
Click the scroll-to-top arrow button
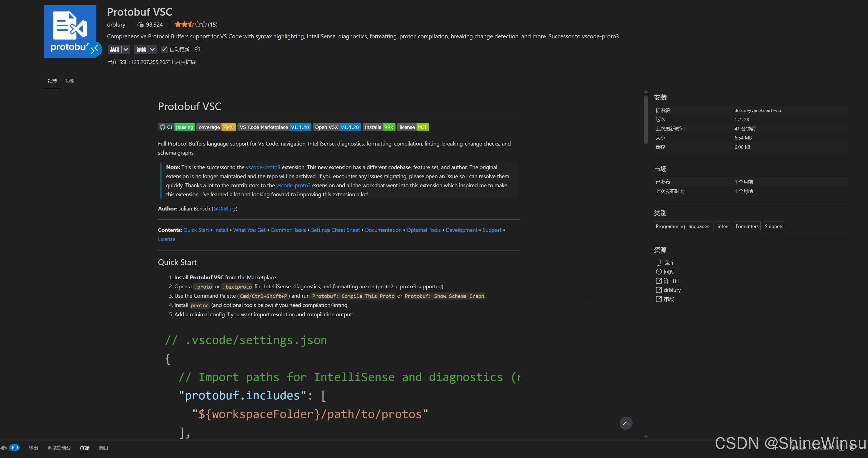click(x=626, y=423)
